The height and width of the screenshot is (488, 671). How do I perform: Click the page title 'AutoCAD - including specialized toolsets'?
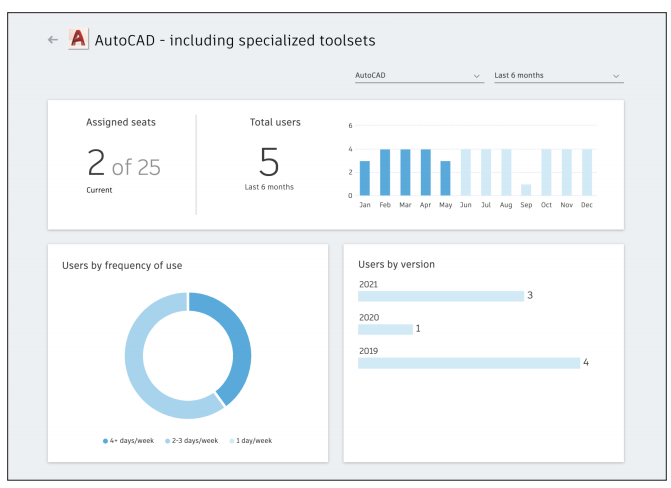point(235,40)
